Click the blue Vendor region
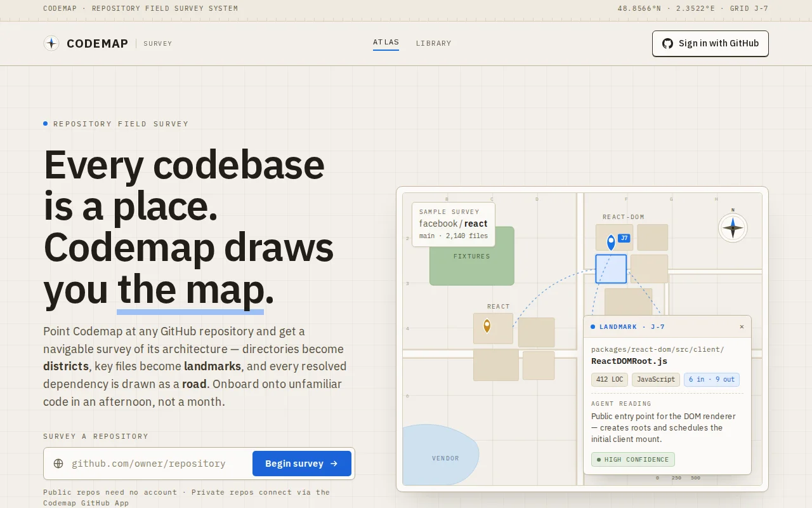 coord(440,455)
